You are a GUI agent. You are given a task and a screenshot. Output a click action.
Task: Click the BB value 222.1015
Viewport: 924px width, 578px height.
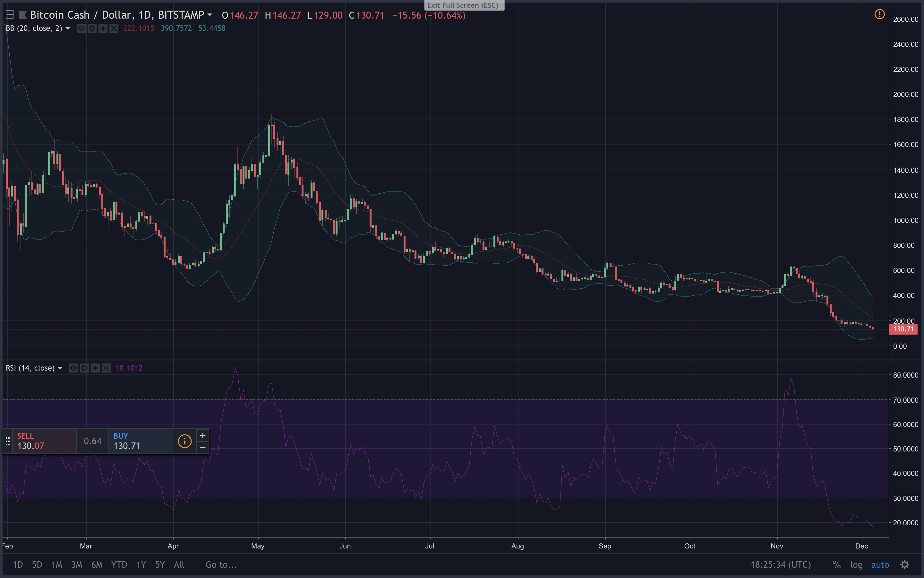click(x=139, y=28)
